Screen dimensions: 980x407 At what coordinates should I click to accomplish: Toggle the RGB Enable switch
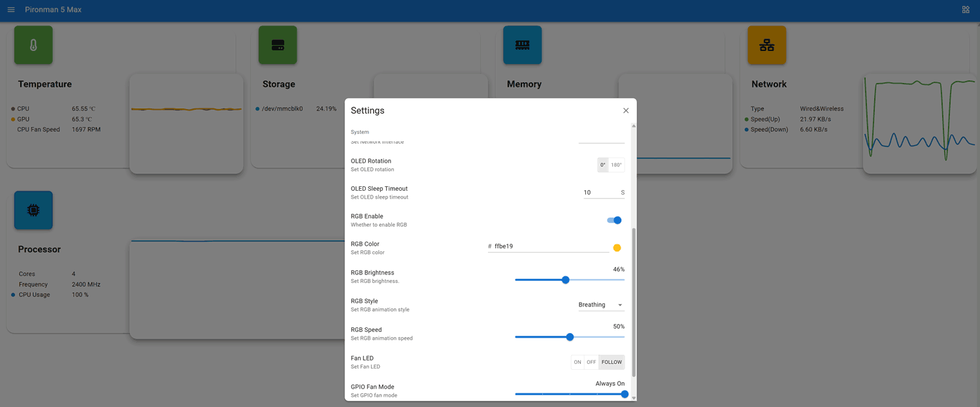(x=614, y=220)
